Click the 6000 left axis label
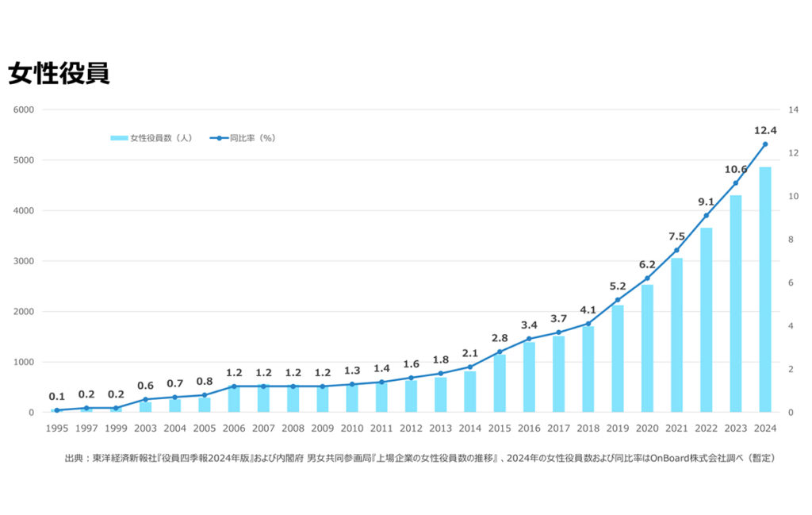The height and width of the screenshot is (515, 812). (23, 110)
